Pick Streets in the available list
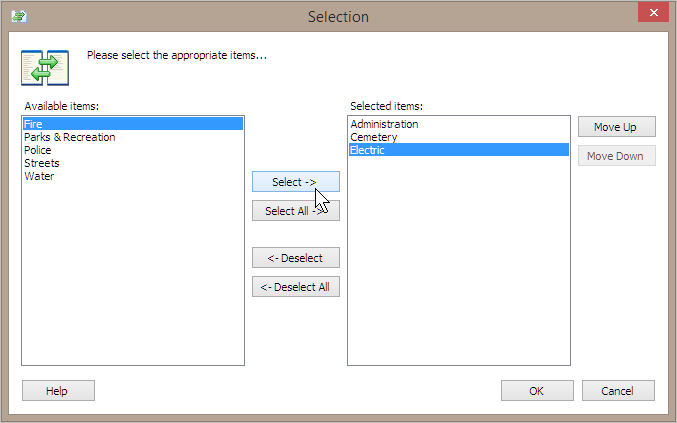This screenshot has width=677, height=423. pyautogui.click(x=133, y=163)
